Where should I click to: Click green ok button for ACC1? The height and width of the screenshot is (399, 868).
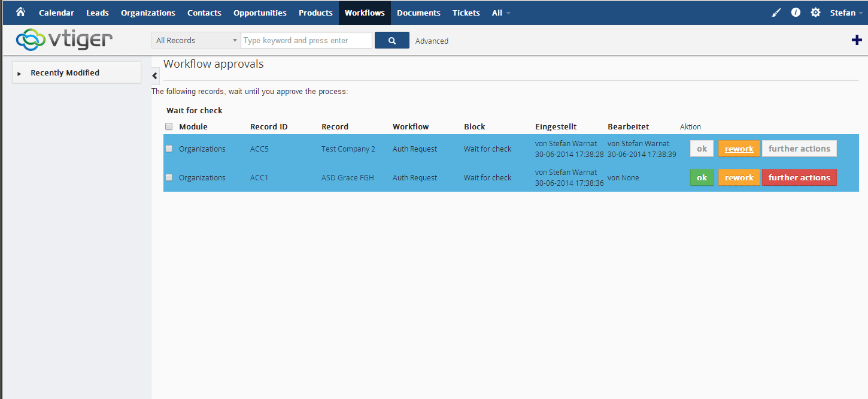click(x=702, y=178)
